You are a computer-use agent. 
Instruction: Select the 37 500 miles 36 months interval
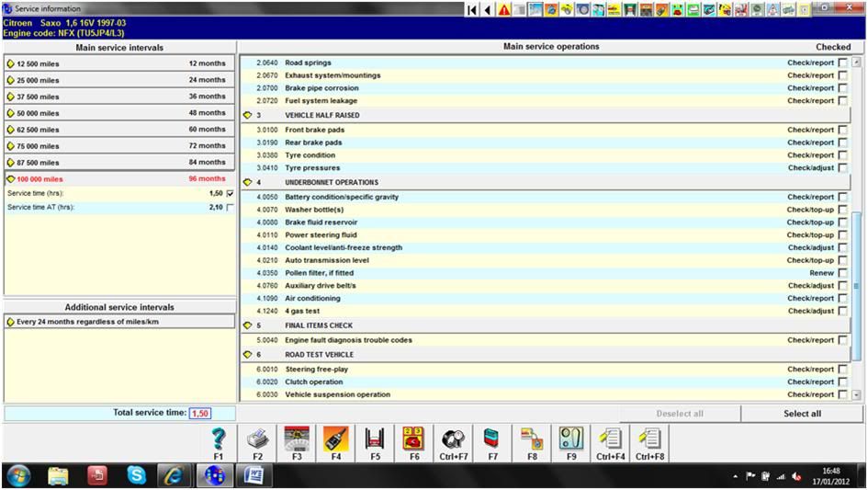(119, 97)
